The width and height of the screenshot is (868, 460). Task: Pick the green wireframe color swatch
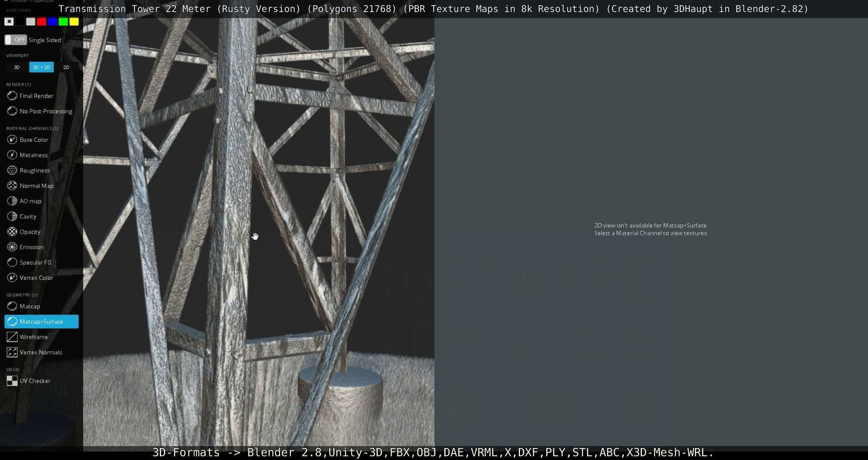[63, 22]
